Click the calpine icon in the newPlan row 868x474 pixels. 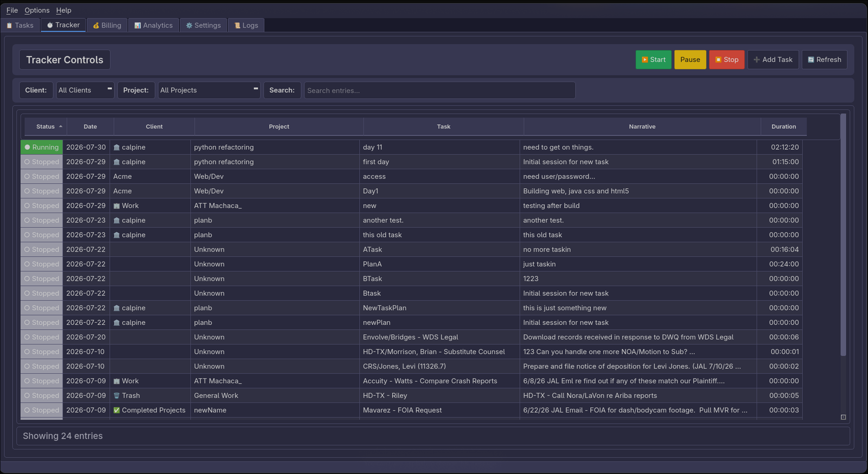[116, 323]
